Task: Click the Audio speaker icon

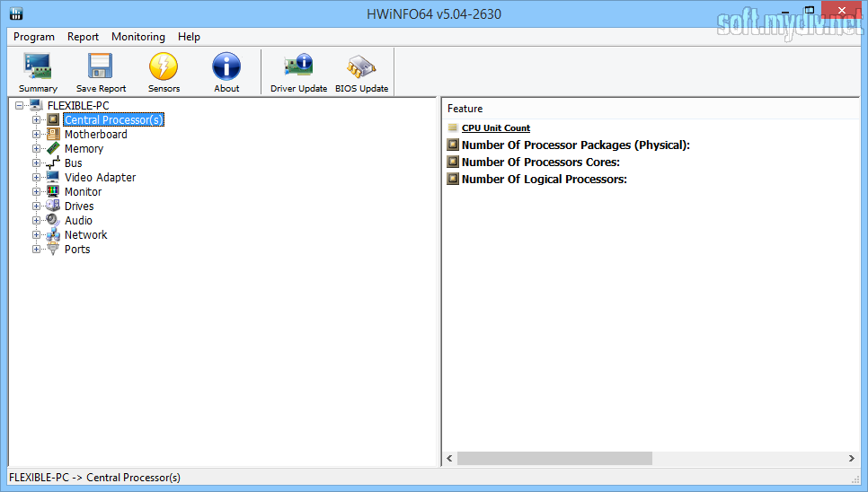Action: [x=53, y=220]
